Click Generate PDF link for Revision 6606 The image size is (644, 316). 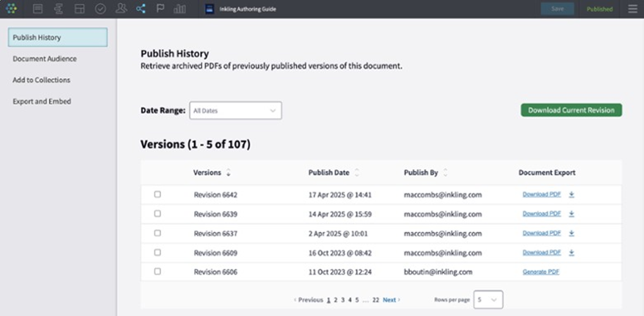[x=540, y=271]
